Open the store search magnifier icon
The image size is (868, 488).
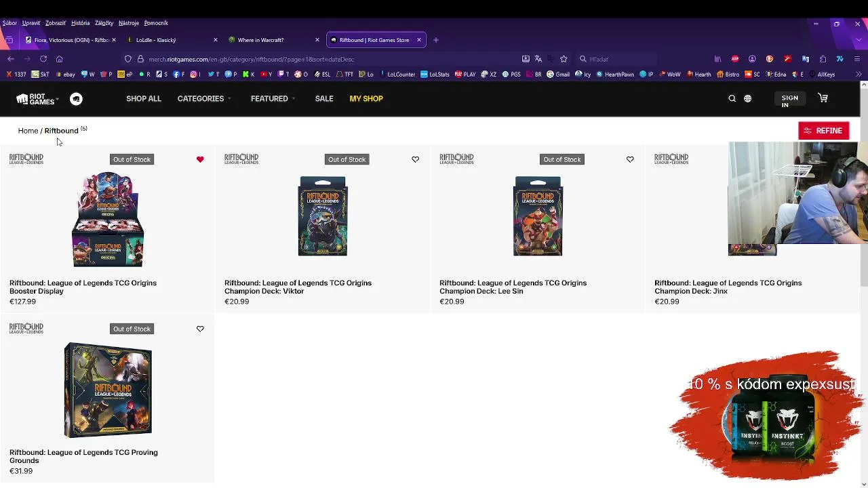pyautogui.click(x=732, y=99)
